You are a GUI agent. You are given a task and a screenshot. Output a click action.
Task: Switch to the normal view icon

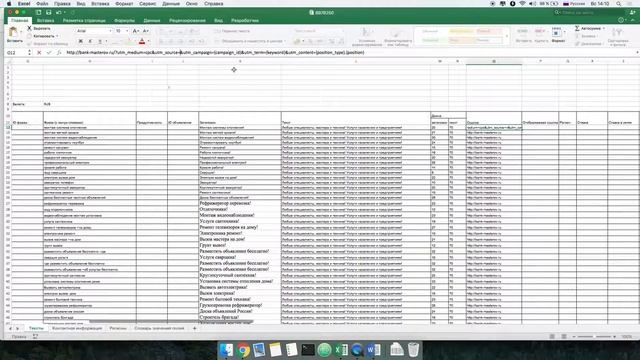coord(552,337)
